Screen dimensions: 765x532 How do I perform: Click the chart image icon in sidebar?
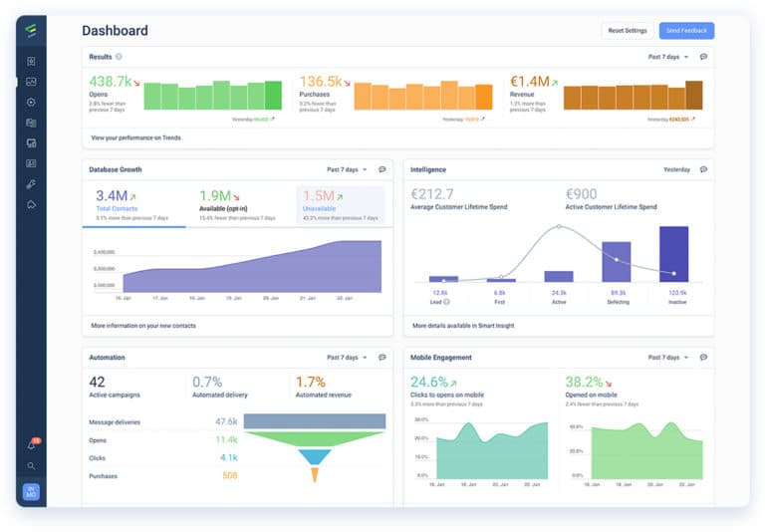click(x=31, y=82)
